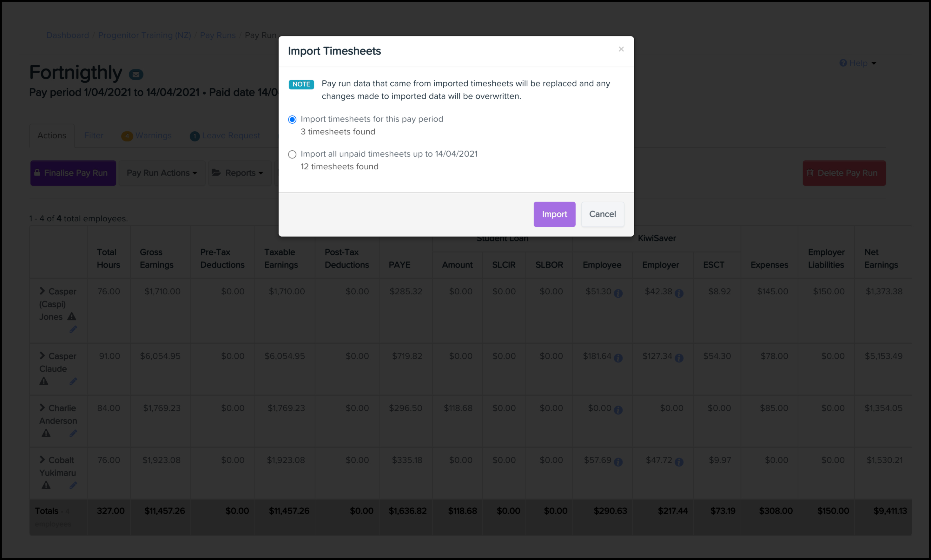Click info icon beside $57.69 employee amount
Viewport: 931px width, 560px height.
[x=618, y=462]
